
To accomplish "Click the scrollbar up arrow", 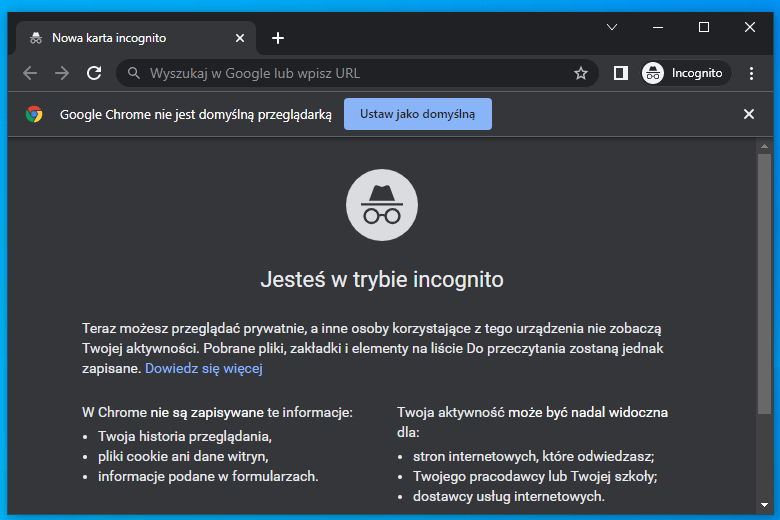I will tap(764, 146).
